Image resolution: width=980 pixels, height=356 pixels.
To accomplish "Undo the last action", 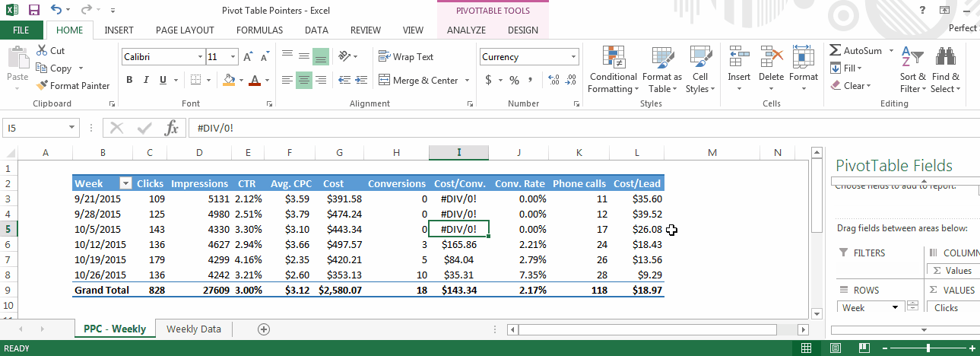I will click(x=57, y=11).
